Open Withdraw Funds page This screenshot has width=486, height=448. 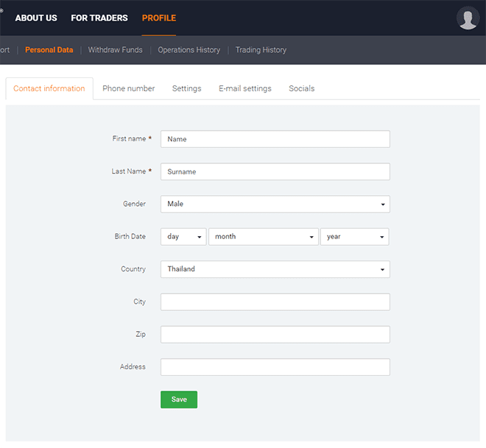116,50
